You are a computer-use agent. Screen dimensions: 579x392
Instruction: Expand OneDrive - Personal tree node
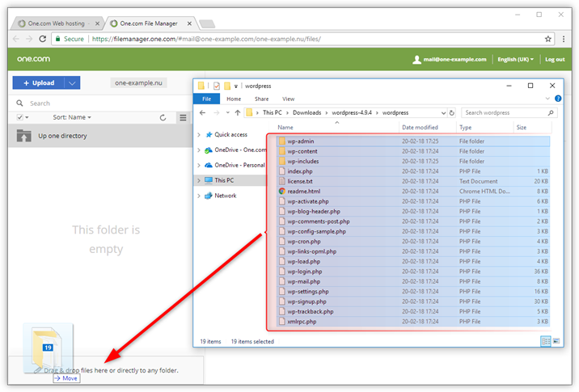pyautogui.click(x=199, y=165)
